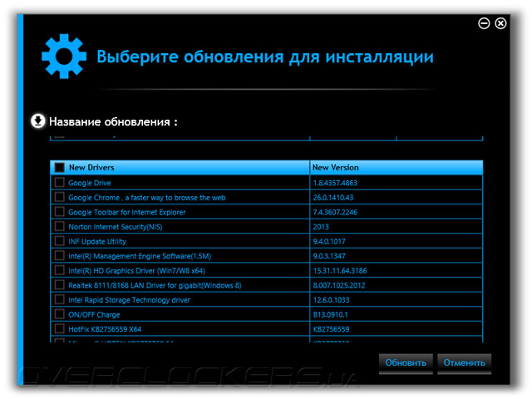
Task: Select the Google Drive row name
Action: point(90,183)
